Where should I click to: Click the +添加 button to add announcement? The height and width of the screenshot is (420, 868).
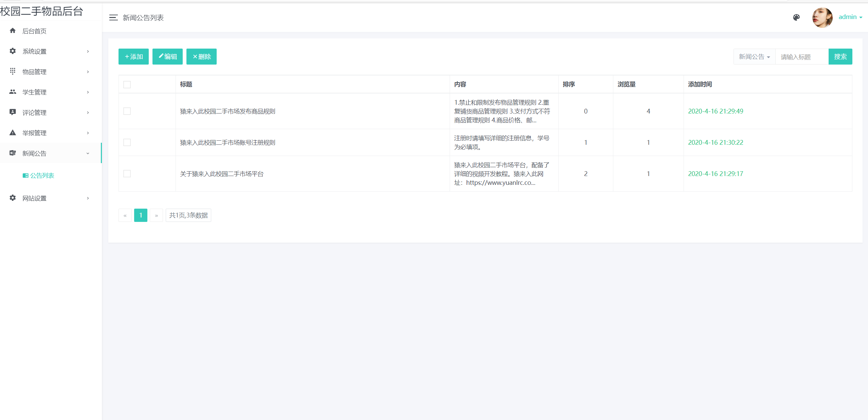[133, 56]
